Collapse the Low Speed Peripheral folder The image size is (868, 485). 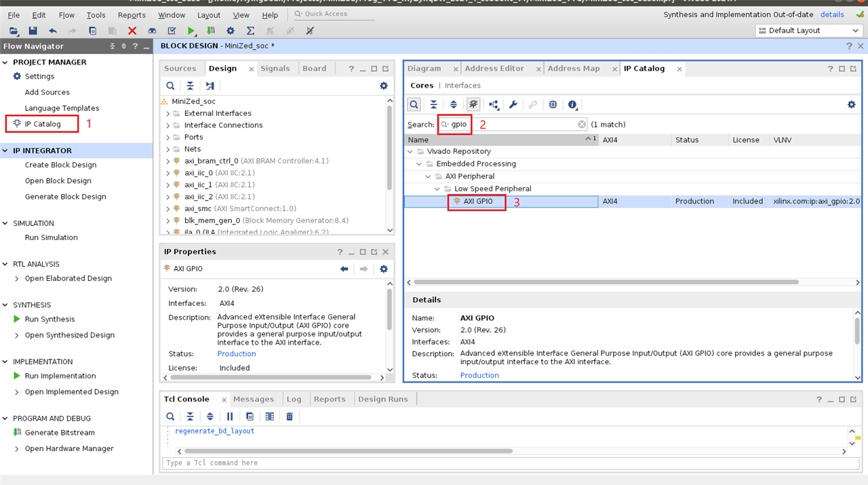(438, 189)
